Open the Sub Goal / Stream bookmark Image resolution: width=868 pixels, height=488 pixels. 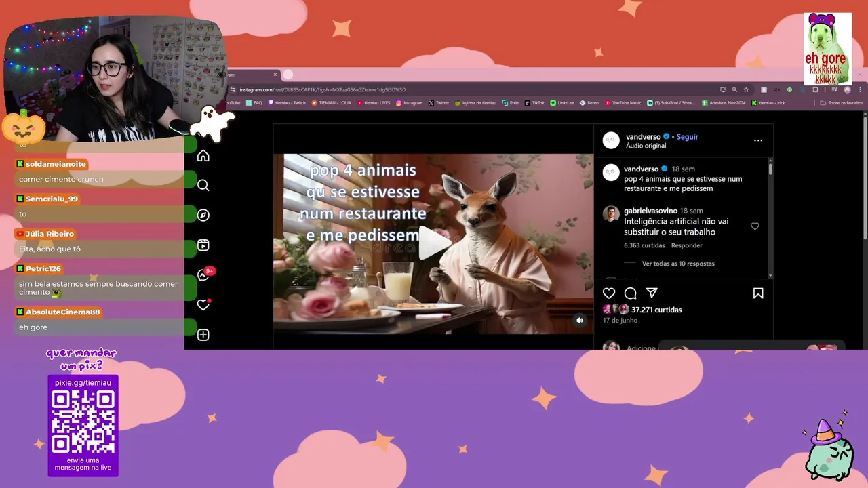[671, 103]
